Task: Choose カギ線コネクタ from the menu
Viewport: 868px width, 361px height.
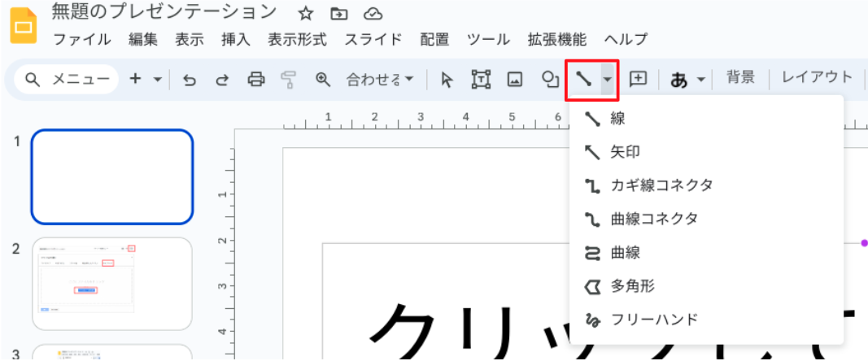Action: point(706,185)
